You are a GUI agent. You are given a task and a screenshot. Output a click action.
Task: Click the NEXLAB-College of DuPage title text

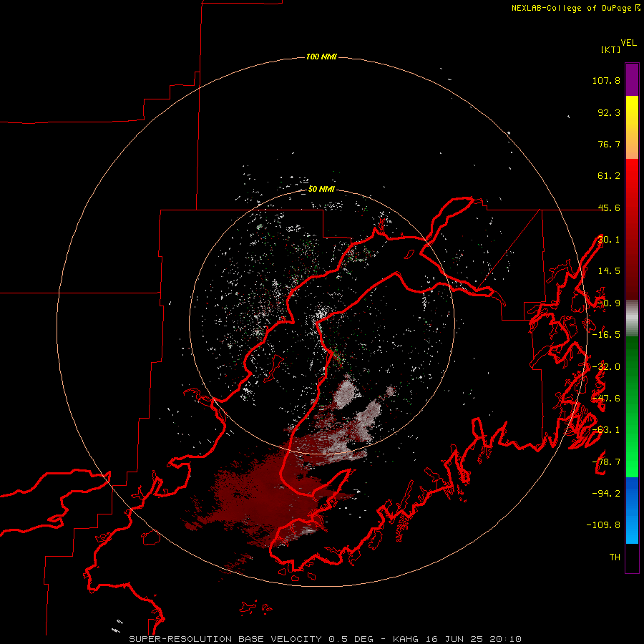572,8
